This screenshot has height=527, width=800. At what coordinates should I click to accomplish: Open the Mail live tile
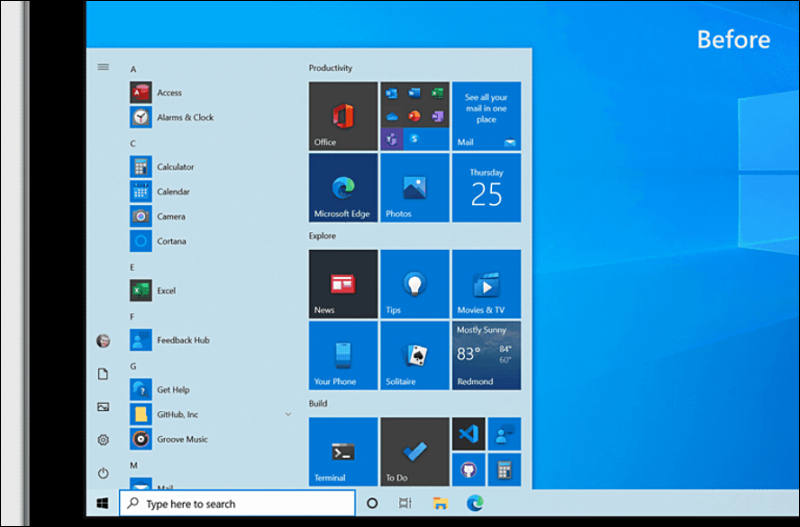pos(486,116)
